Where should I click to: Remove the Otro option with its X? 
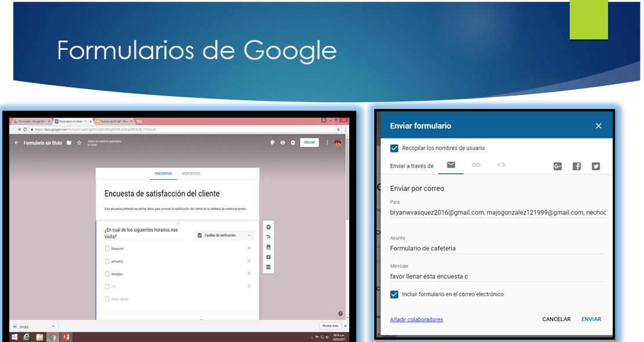point(249,286)
